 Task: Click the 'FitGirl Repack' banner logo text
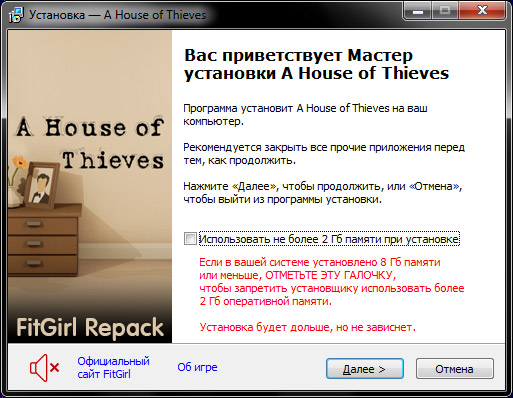90,328
